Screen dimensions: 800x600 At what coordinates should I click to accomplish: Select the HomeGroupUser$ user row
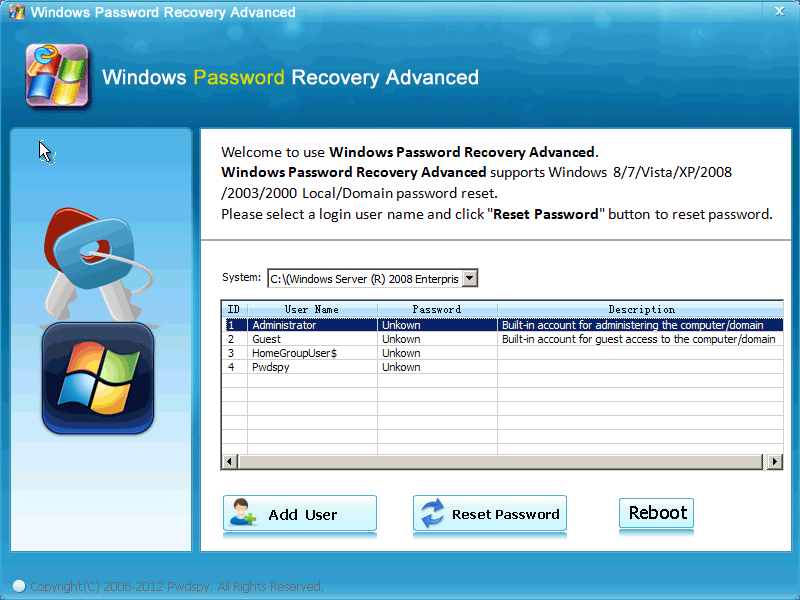coord(503,353)
